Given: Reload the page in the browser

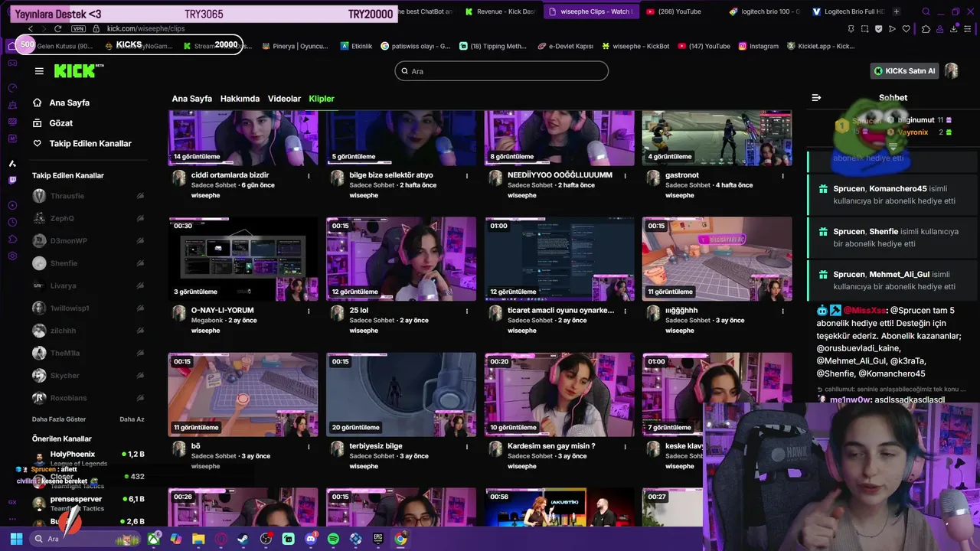Looking at the screenshot, I should pyautogui.click(x=57, y=28).
